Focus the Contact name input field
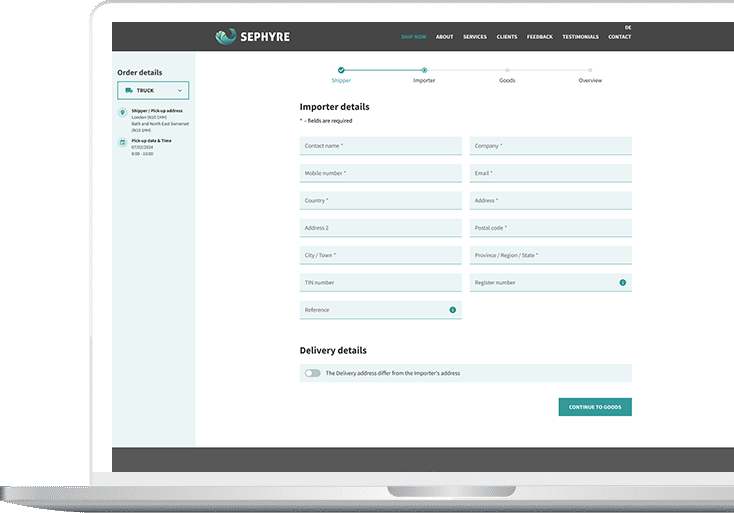Viewport: 734px width, 513px height. click(381, 146)
